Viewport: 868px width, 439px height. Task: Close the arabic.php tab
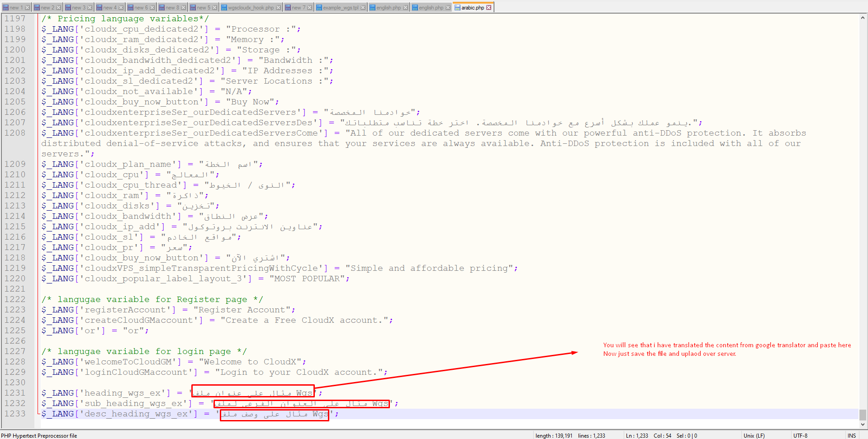coord(489,8)
